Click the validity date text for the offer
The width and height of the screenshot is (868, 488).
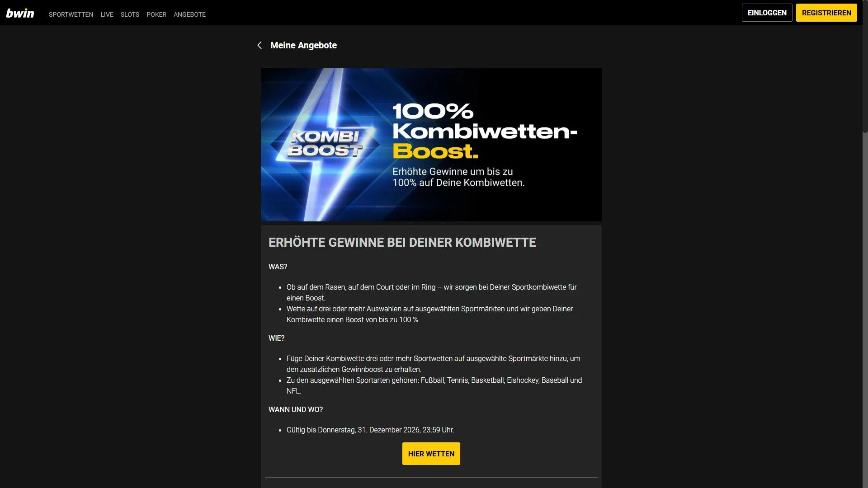click(370, 430)
